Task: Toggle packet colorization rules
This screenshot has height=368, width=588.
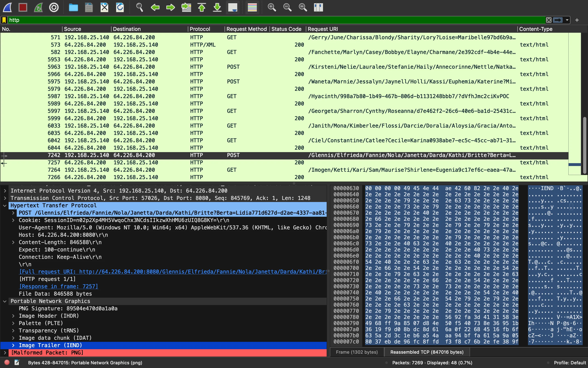Action: [x=252, y=7]
